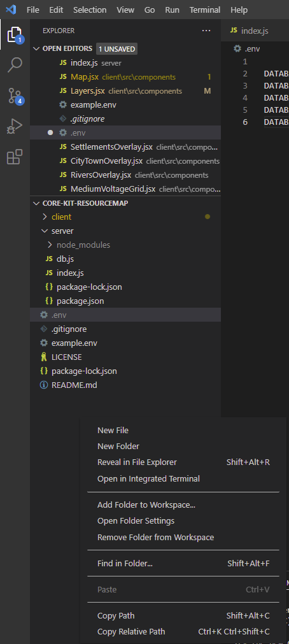Open index.js in the server folder
Viewport: 289px width, 644px height.
[x=125, y=273]
